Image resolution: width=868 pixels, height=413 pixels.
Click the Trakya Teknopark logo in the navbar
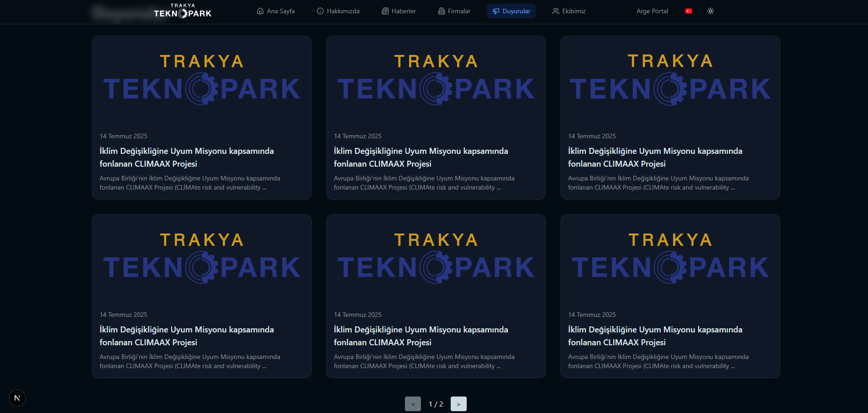(183, 11)
